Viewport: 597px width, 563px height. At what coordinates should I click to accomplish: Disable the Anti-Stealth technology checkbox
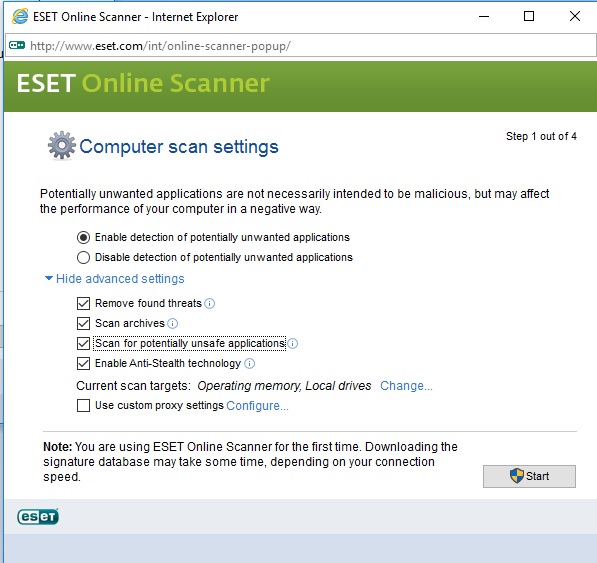(x=83, y=364)
